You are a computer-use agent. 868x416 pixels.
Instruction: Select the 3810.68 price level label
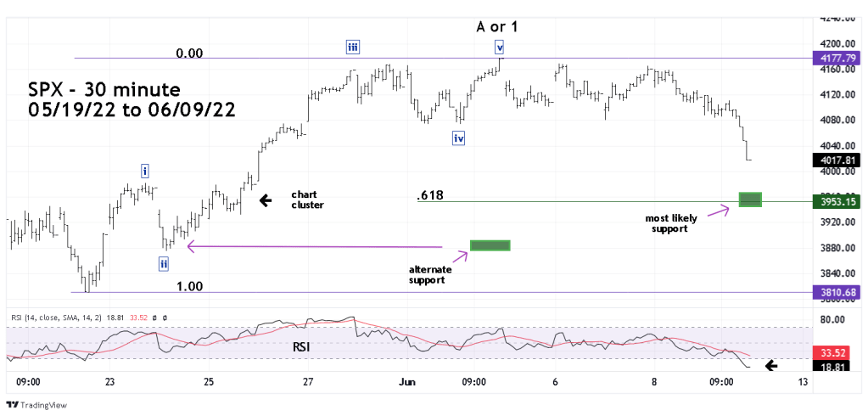click(837, 293)
